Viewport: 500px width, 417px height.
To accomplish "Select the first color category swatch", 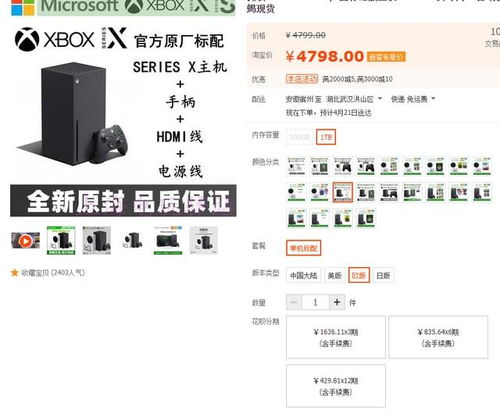I will [x=296, y=166].
